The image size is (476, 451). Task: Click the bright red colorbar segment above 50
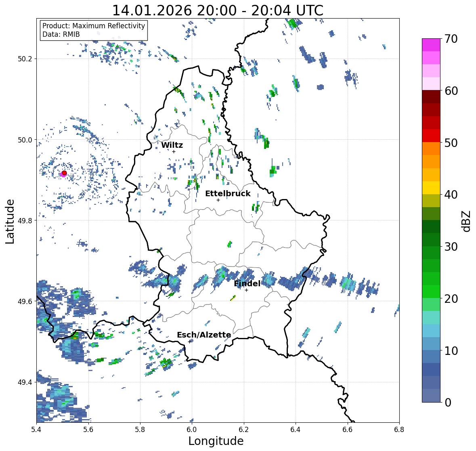431,136
